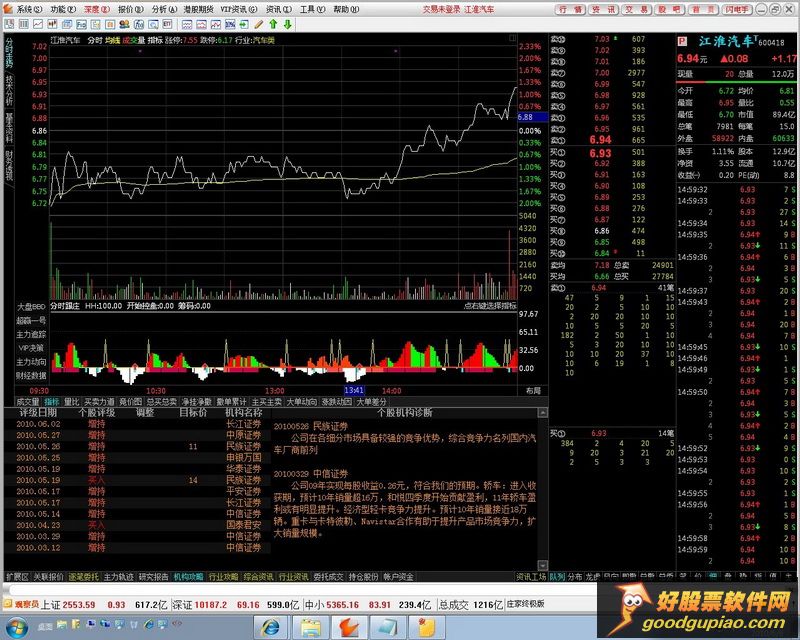This screenshot has height=640, width=800.
Task: Select the 竞价图 tab
Action: [x=131, y=402]
